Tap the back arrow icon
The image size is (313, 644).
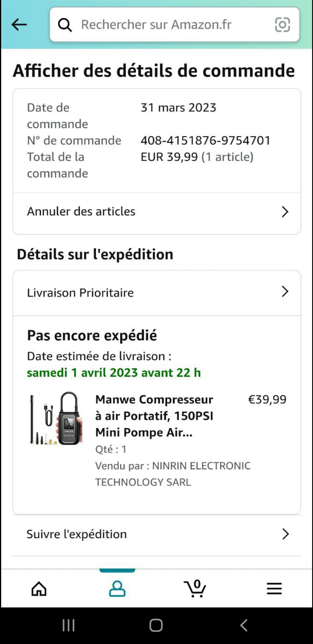pyautogui.click(x=19, y=25)
